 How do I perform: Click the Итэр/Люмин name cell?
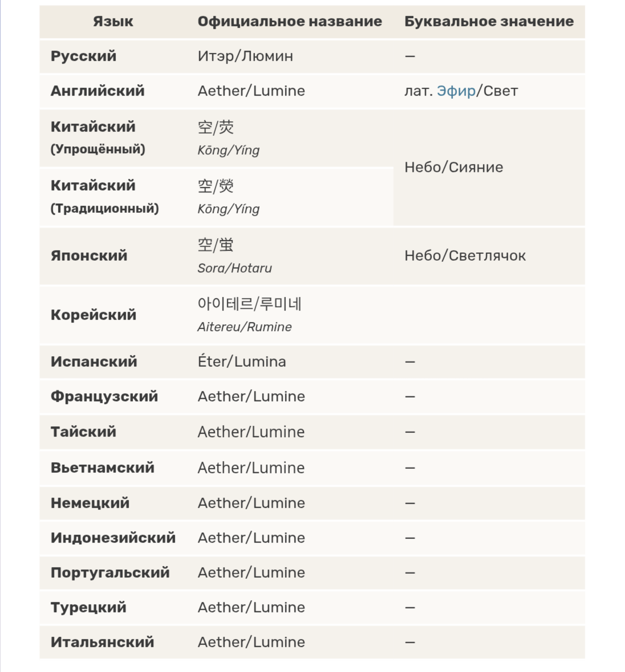pos(245,56)
